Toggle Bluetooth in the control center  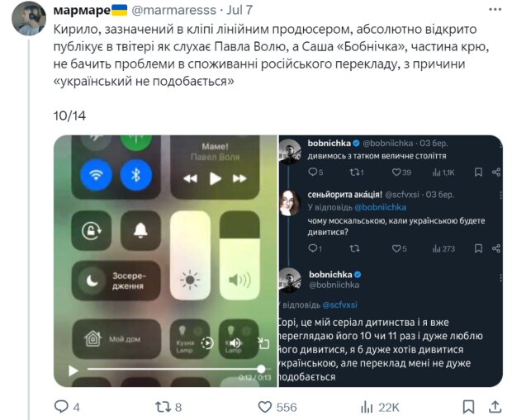click(x=136, y=175)
